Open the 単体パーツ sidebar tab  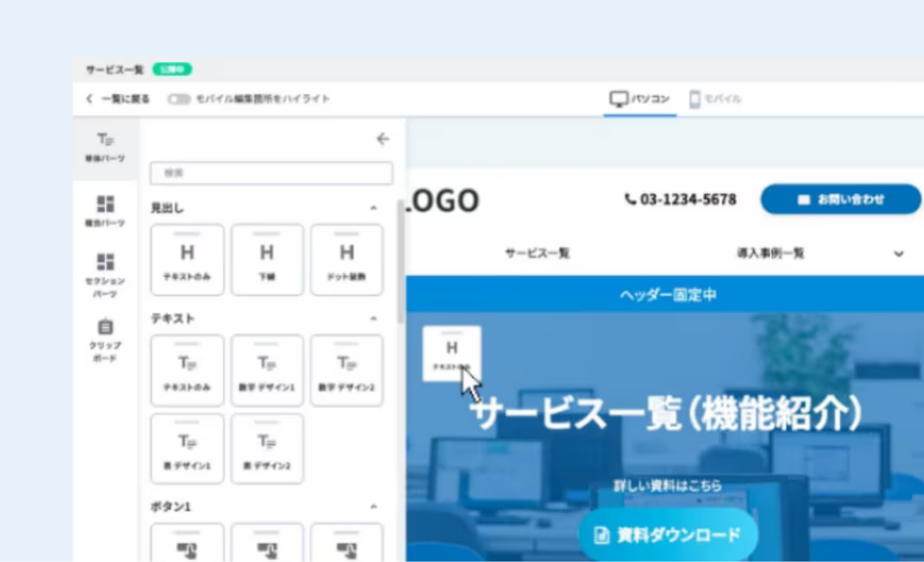point(104,147)
